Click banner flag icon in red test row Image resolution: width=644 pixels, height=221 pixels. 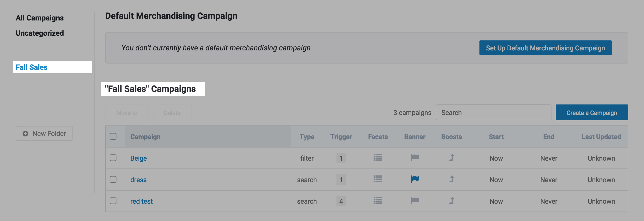click(x=415, y=201)
